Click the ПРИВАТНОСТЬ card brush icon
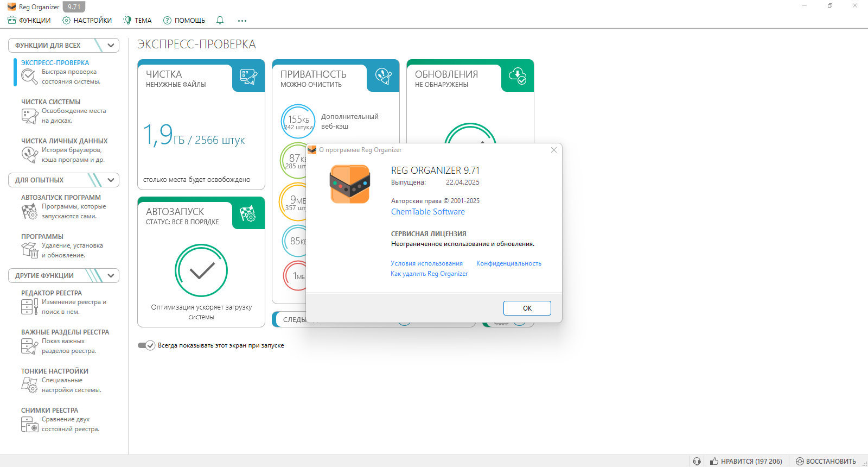868x467 pixels. 383,77
